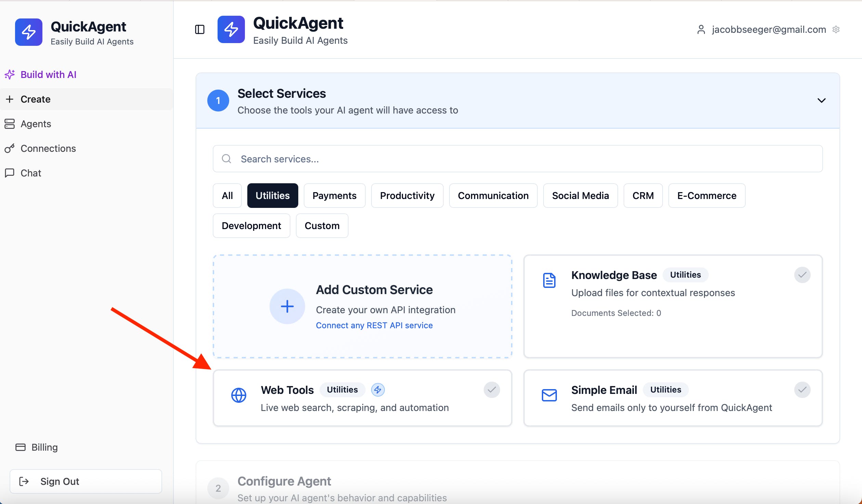Click the search magnifier icon
Viewport: 862px width, 504px height.
tap(226, 159)
